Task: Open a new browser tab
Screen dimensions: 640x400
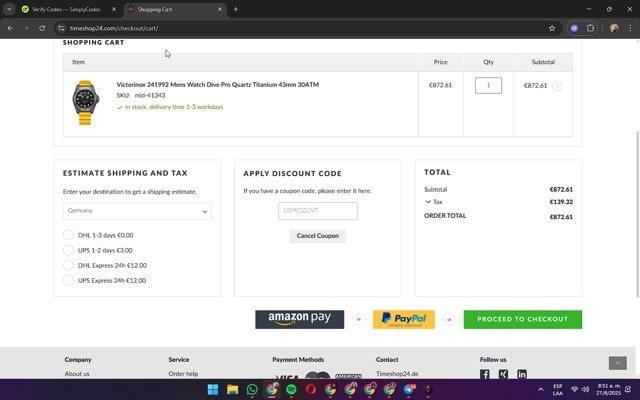Action: 236,9
